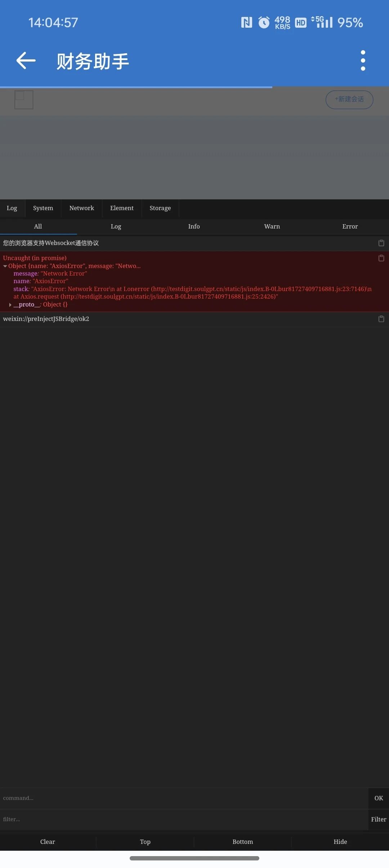
Task: Switch to the Network tab
Action: click(x=82, y=208)
